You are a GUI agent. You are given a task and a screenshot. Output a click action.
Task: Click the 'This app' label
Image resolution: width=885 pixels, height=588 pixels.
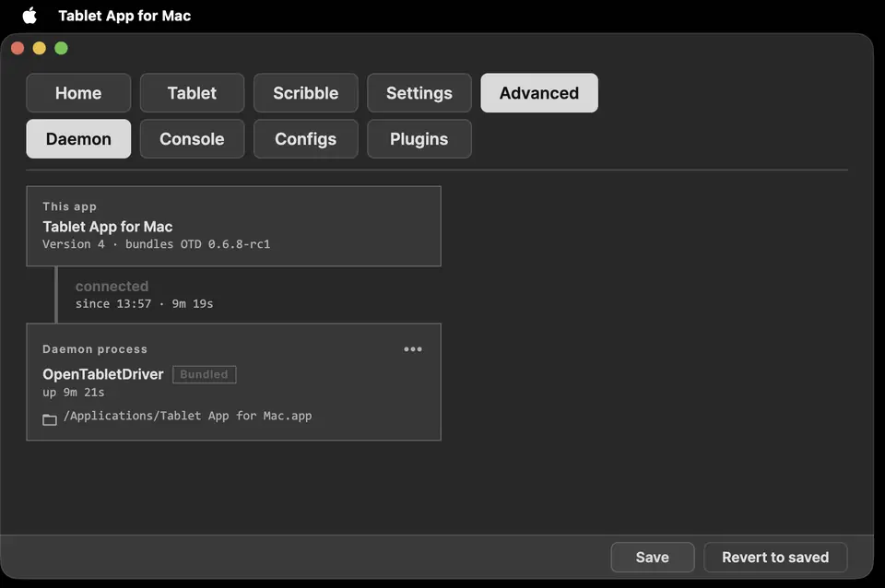(x=69, y=206)
